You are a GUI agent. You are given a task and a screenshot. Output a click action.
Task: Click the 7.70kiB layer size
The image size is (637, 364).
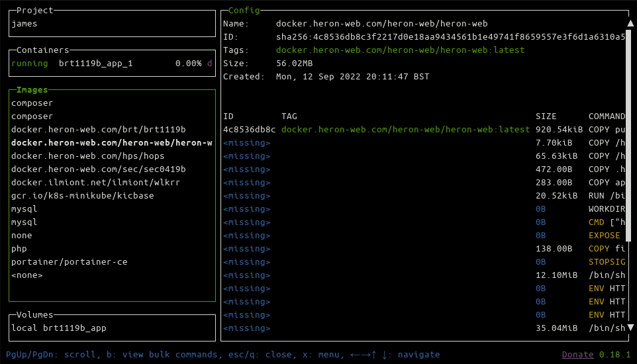coord(554,142)
